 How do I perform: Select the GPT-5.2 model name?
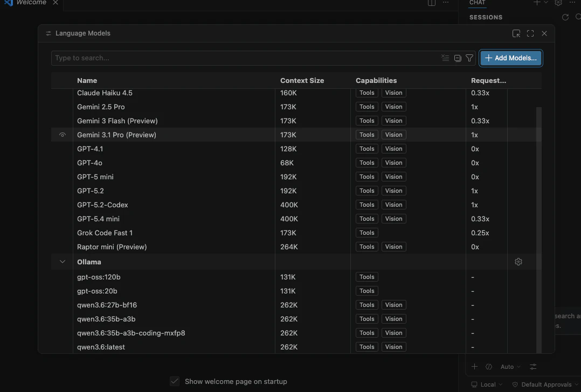point(91,191)
